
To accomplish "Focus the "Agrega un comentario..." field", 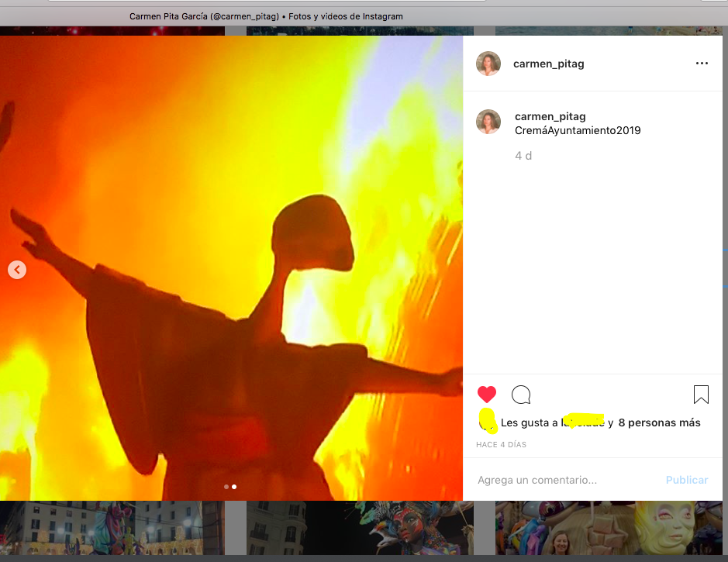I will 558,480.
